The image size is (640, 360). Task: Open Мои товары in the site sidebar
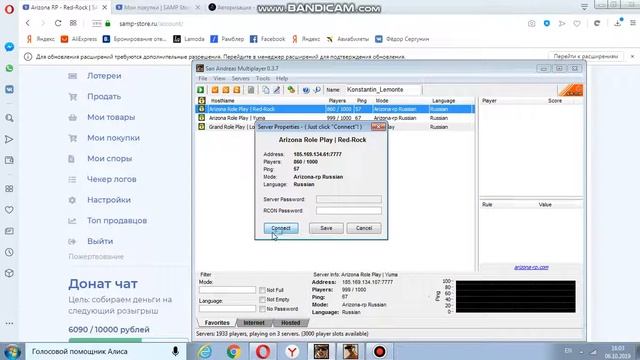[x=111, y=117]
